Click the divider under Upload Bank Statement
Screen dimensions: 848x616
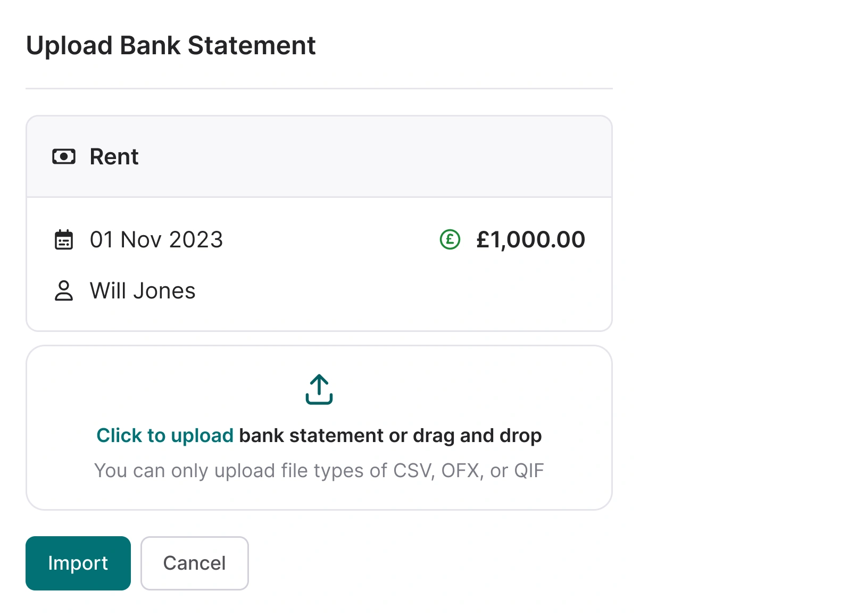coord(319,87)
